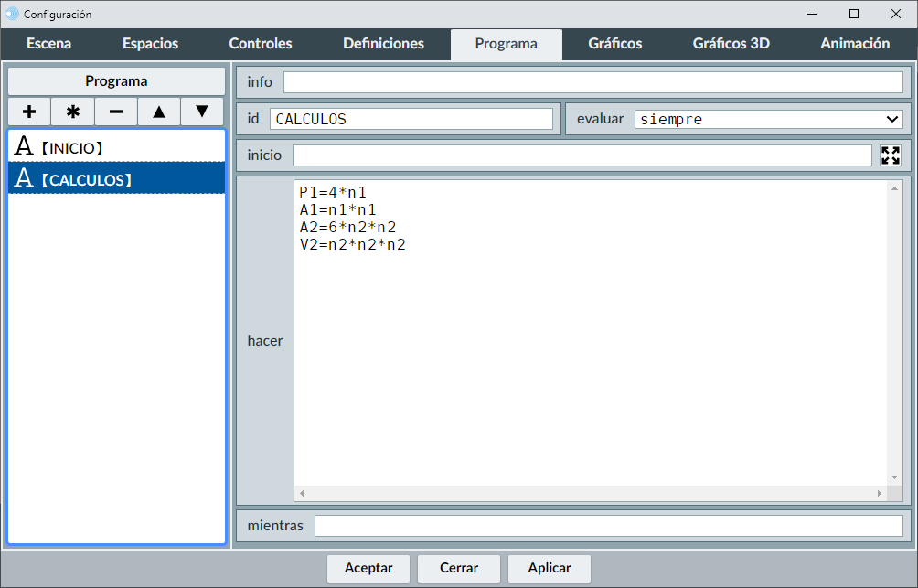
Task: Open the evaluar dropdown
Action: (768, 119)
